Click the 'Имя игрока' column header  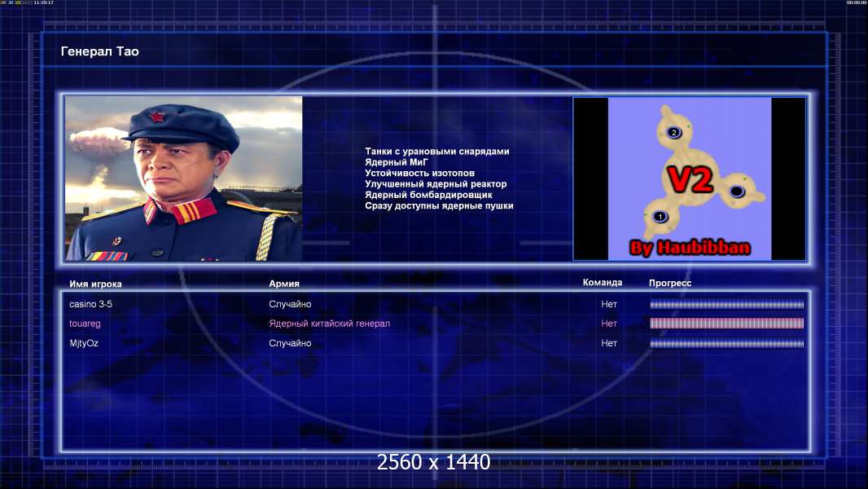click(95, 284)
